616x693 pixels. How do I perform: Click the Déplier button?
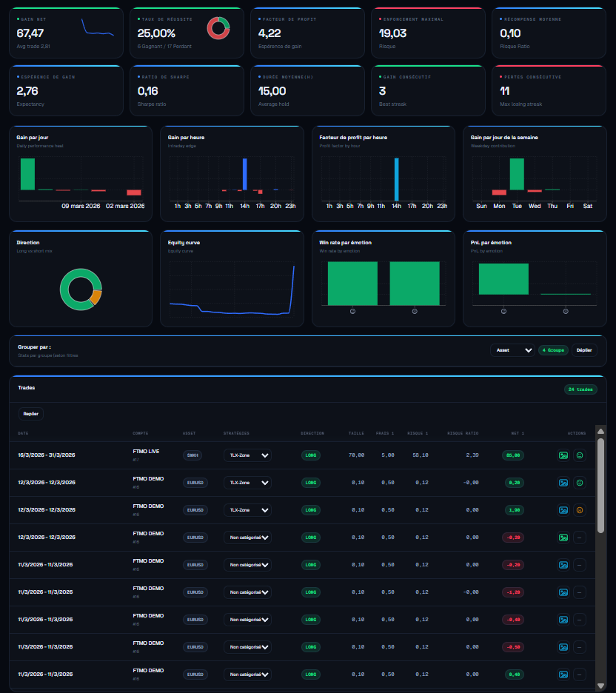(x=584, y=350)
